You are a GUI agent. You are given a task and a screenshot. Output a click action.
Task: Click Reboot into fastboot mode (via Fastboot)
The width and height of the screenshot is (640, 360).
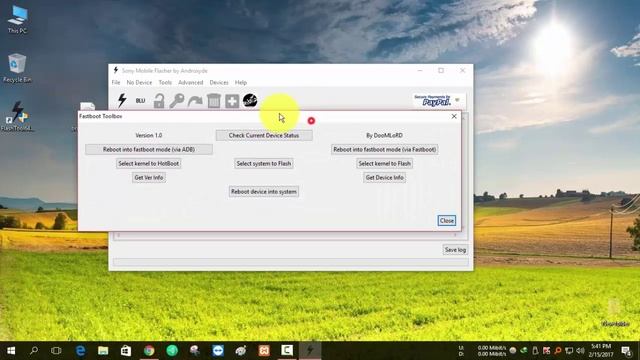pyautogui.click(x=384, y=149)
